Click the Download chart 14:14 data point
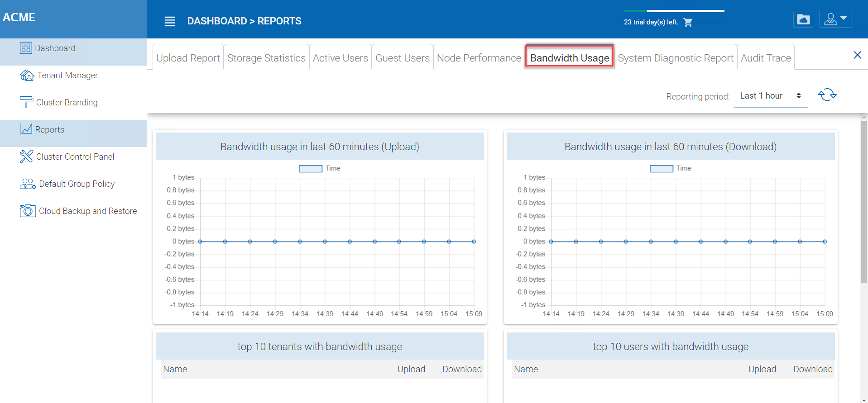The image size is (868, 403). (x=551, y=242)
